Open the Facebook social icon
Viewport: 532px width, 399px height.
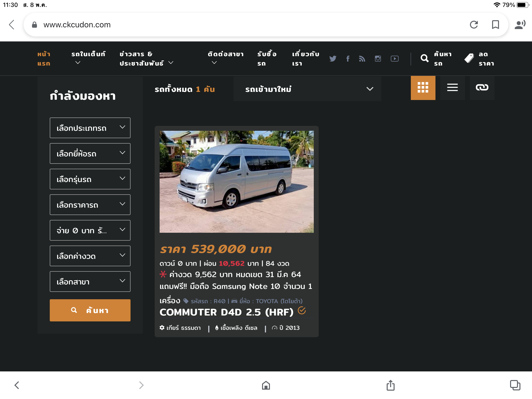348,59
